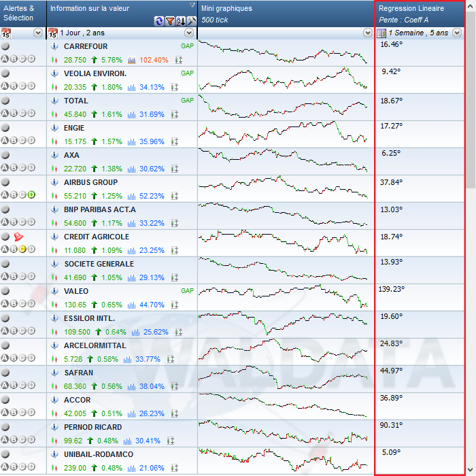Open the Mini graphiques column dropdown
This screenshot has width=476, height=476.
368,33
